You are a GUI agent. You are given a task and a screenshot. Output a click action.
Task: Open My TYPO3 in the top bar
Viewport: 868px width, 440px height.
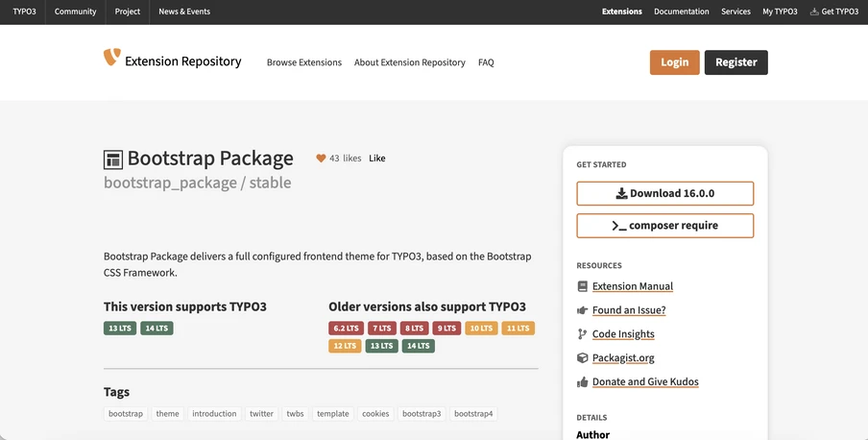tap(780, 12)
